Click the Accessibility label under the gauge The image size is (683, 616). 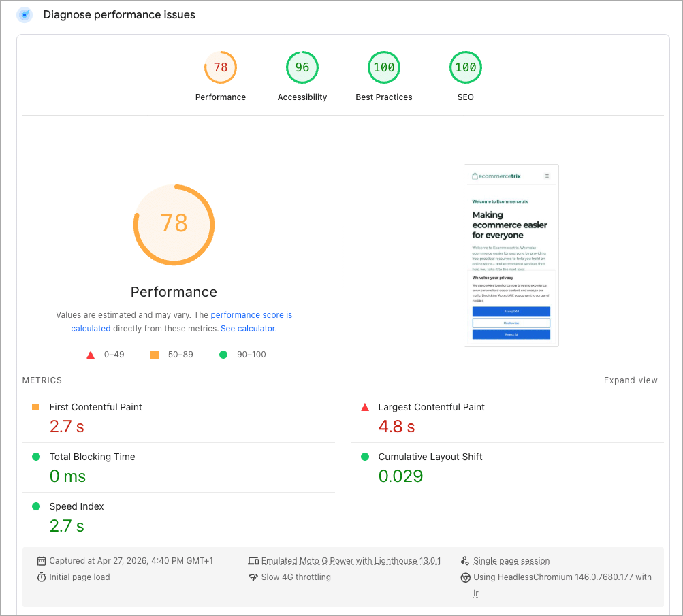point(302,97)
